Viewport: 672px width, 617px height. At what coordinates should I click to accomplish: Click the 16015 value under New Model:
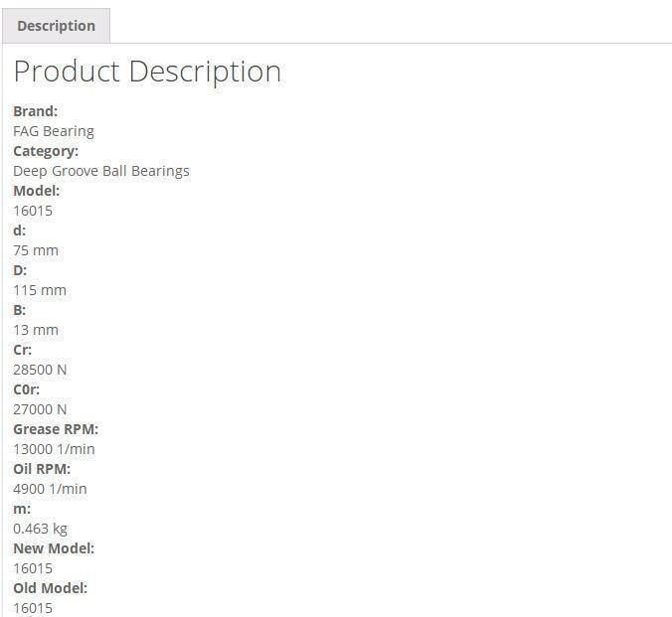click(x=33, y=568)
